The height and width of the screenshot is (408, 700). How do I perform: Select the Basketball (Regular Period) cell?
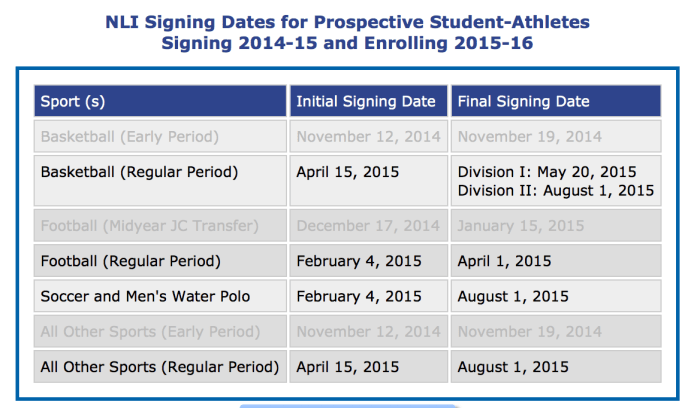point(139,172)
